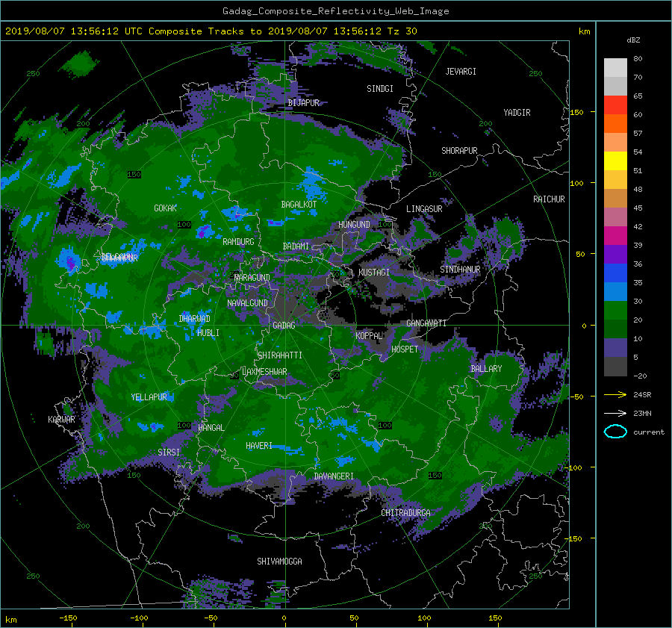Click the GANGAVATI city label
672x628 pixels.
pyautogui.click(x=426, y=323)
